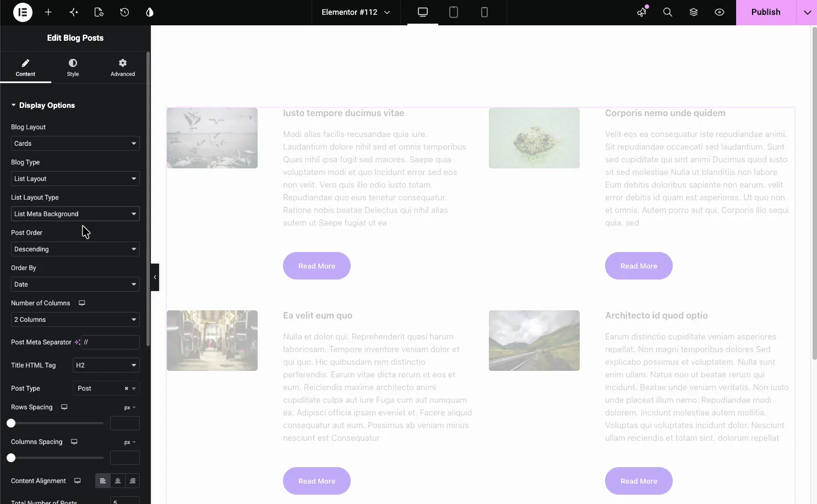The image size is (817, 504).
Task: Click the Content Alignment responsive device icon
Action: (78, 481)
